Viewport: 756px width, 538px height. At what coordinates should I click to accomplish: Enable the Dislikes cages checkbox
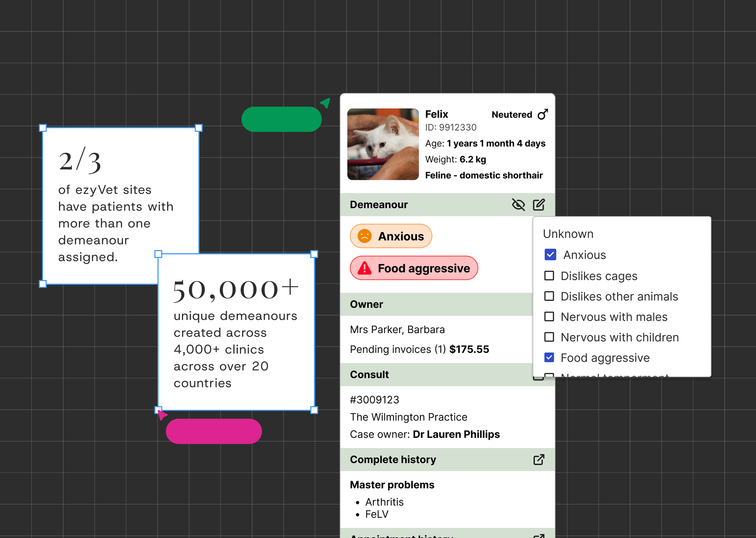pos(549,276)
